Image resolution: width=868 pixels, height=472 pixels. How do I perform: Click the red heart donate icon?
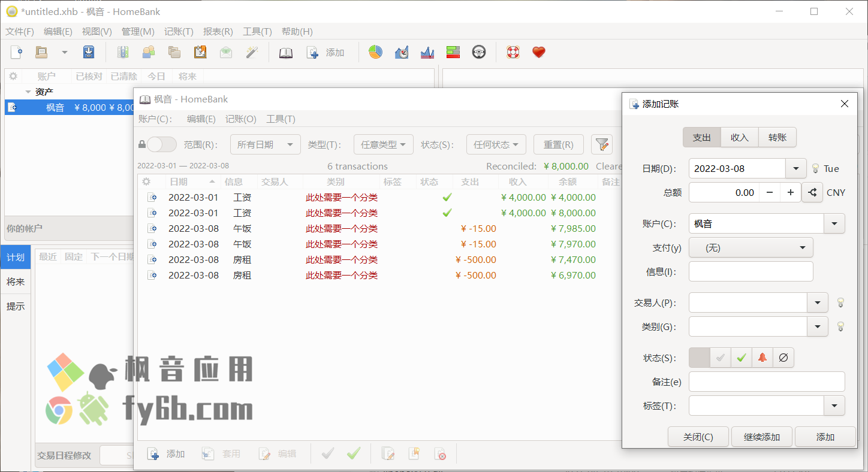[539, 53]
